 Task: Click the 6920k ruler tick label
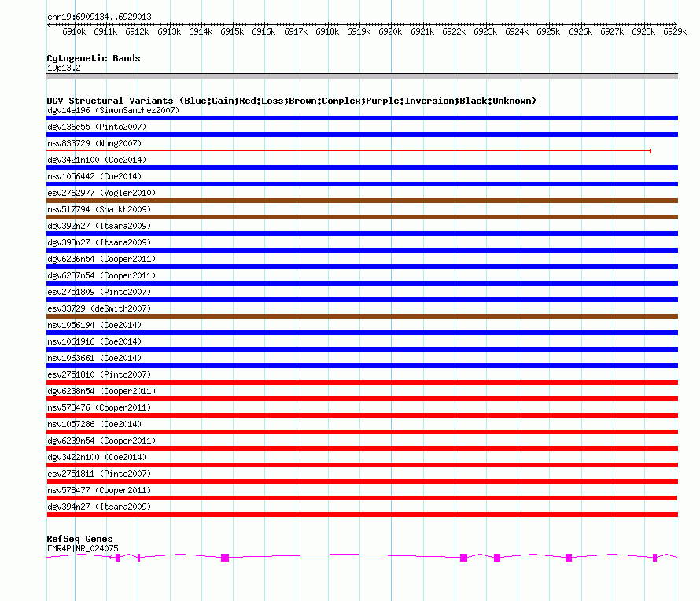pos(390,31)
